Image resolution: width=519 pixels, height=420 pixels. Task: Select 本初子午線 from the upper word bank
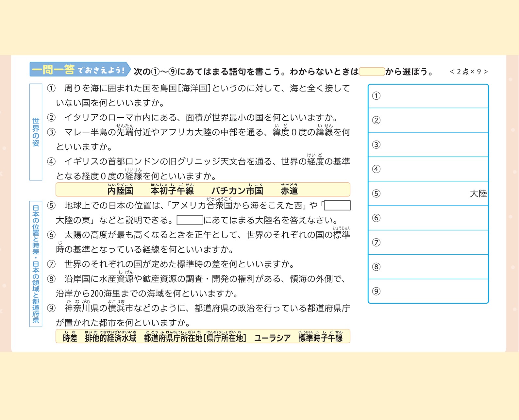click(172, 191)
